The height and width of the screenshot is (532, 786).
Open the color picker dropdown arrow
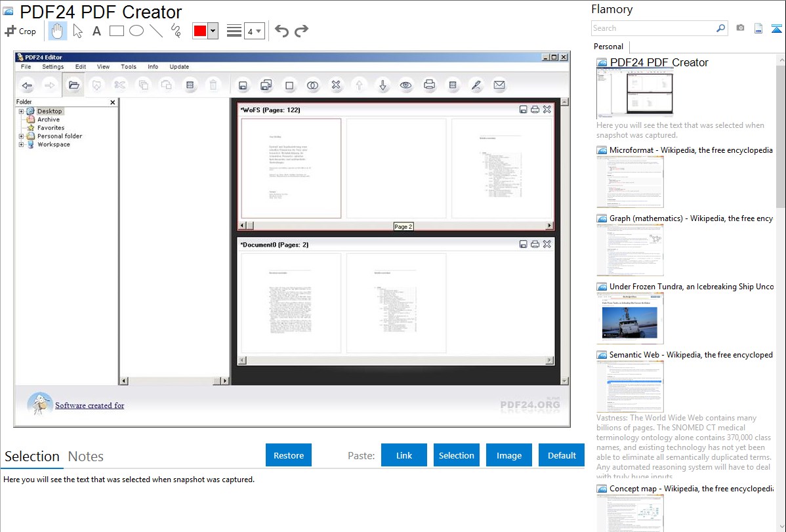pos(213,31)
